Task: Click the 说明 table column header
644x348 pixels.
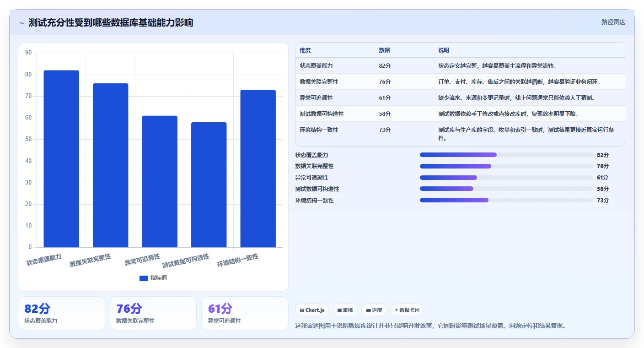Action: 444,50
